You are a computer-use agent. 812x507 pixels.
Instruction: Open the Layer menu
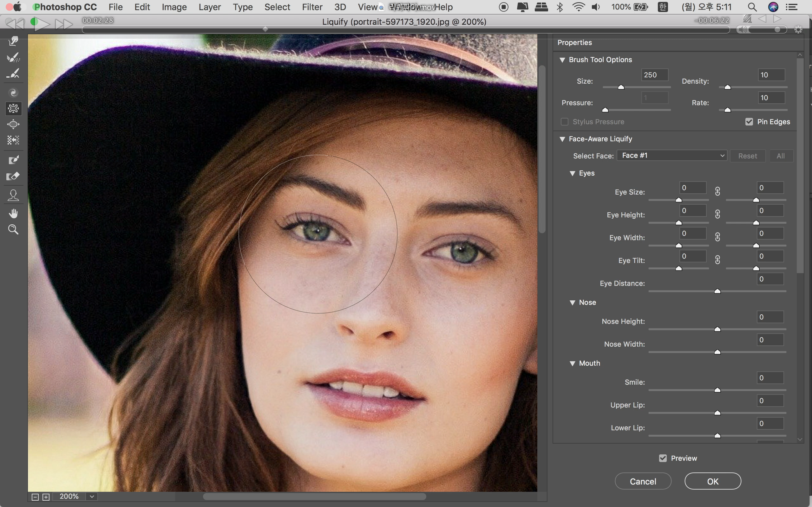tap(209, 7)
